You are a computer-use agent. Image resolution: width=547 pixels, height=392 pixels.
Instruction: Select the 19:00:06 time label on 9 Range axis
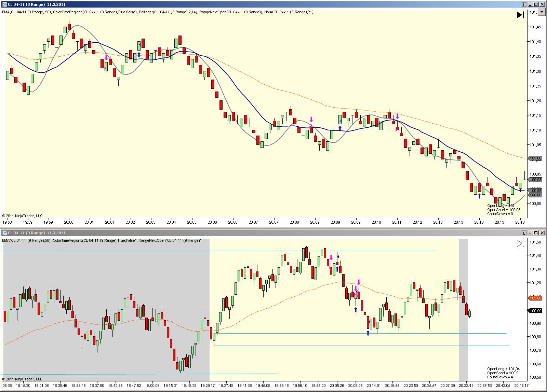pyautogui.click(x=152, y=386)
